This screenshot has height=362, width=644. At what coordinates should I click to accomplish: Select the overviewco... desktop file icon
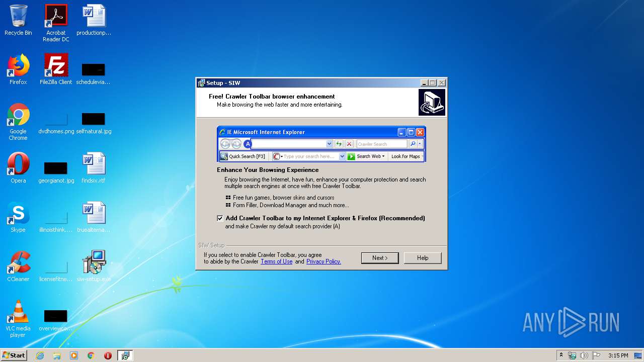click(56, 320)
